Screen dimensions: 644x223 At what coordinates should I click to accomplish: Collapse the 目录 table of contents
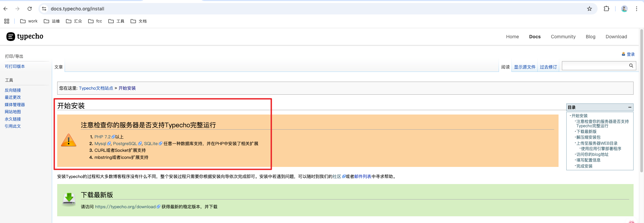point(630,107)
